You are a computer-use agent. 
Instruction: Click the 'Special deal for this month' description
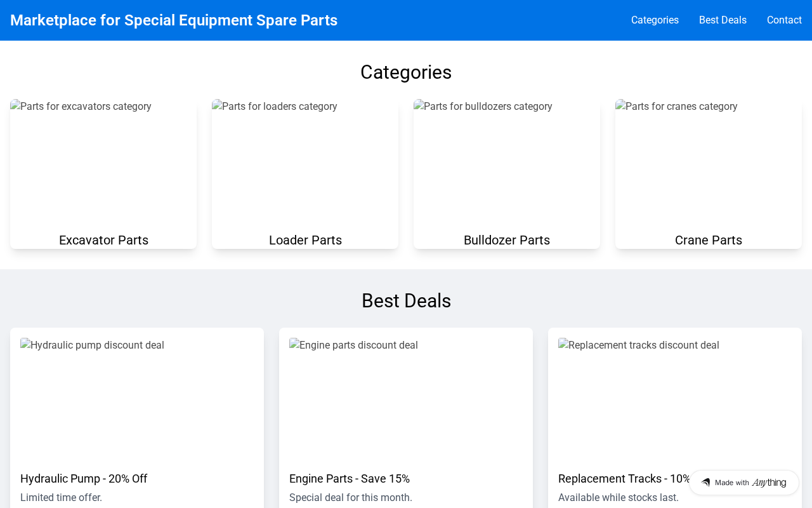[x=351, y=498]
